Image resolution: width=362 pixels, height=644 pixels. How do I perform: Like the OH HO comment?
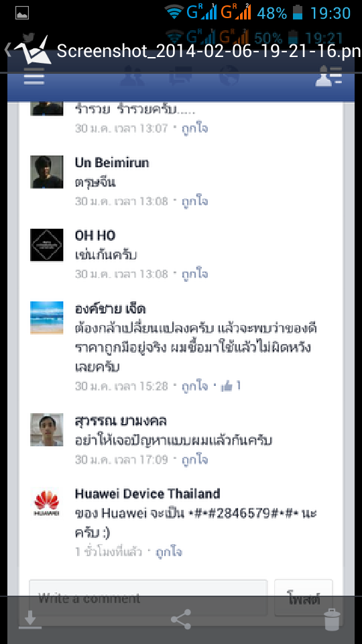[195, 274]
